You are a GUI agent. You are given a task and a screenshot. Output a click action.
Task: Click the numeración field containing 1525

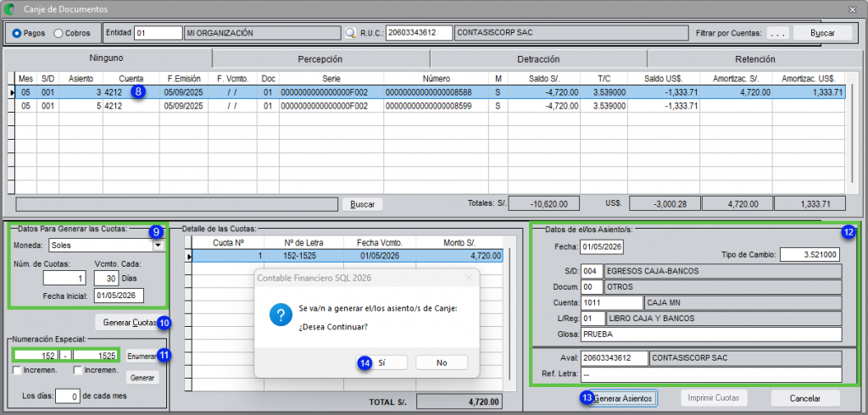pos(95,356)
